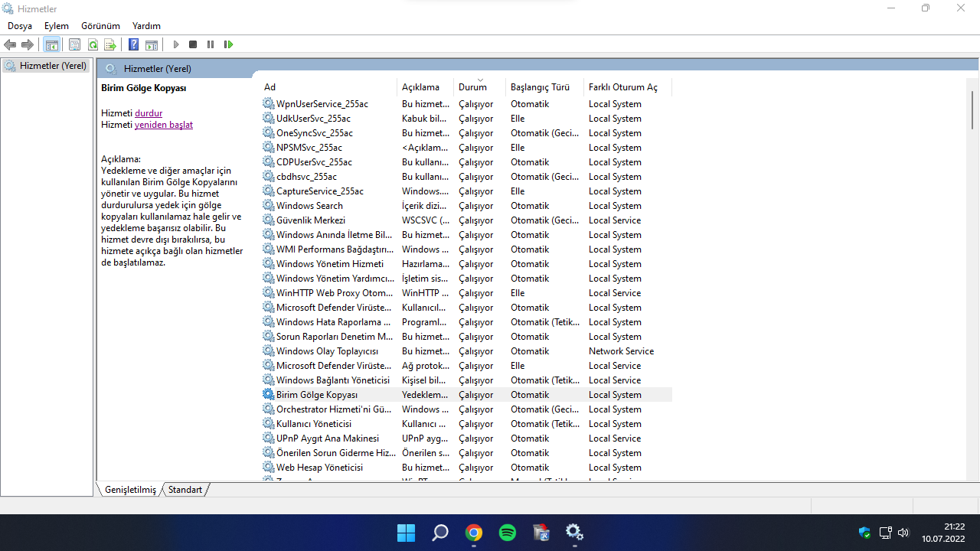Launch Google Chrome from the taskbar
980x551 pixels.
click(474, 533)
